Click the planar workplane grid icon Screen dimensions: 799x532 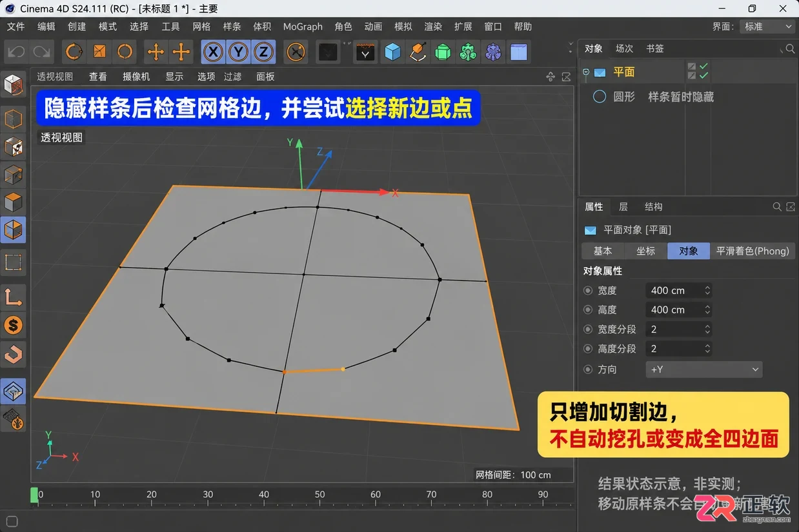click(x=14, y=419)
